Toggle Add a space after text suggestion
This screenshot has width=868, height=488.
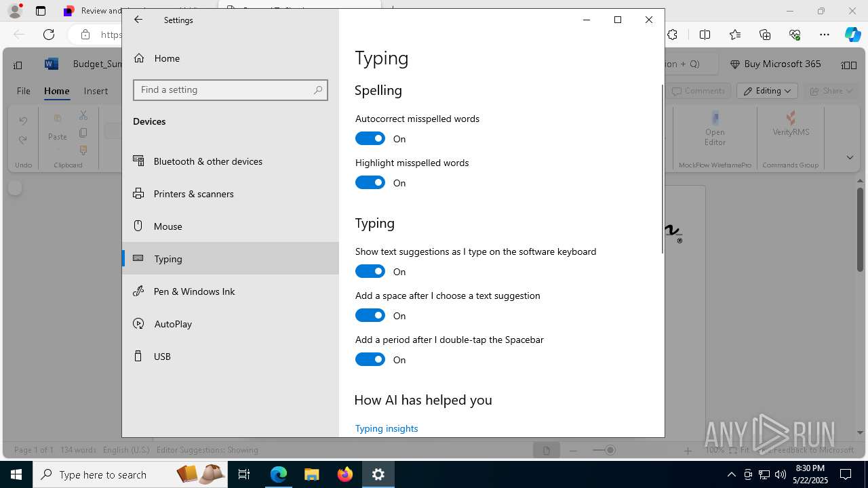[x=370, y=315]
